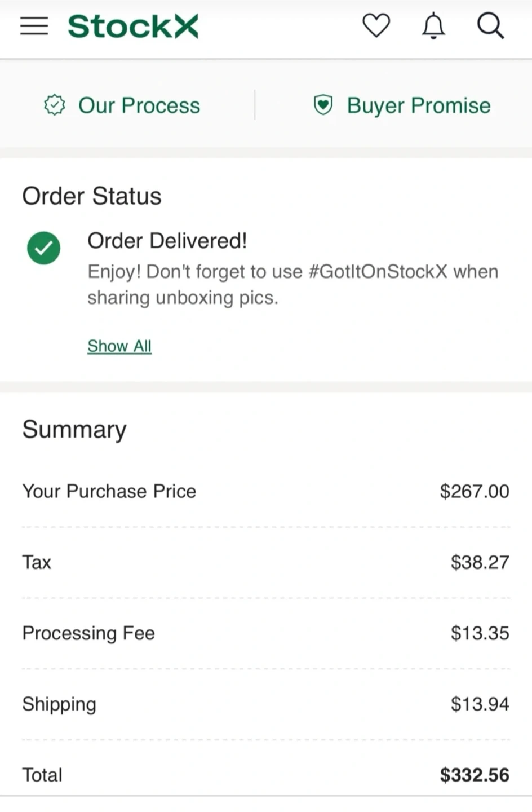Image resolution: width=532 pixels, height=812 pixels.
Task: Tap the search magnifier icon
Action: point(490,26)
